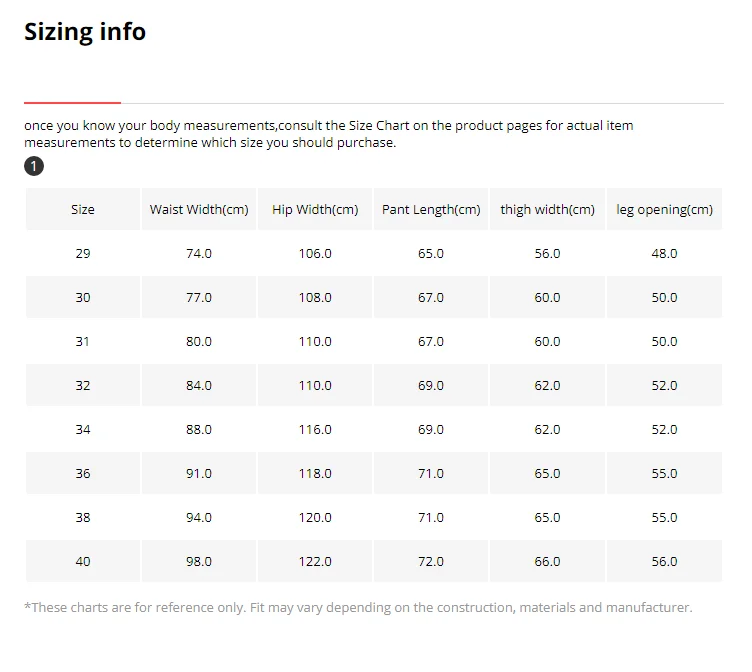Pick size 40 in the Size column
Image resolution: width=752 pixels, height=672 pixels.
pos(83,562)
